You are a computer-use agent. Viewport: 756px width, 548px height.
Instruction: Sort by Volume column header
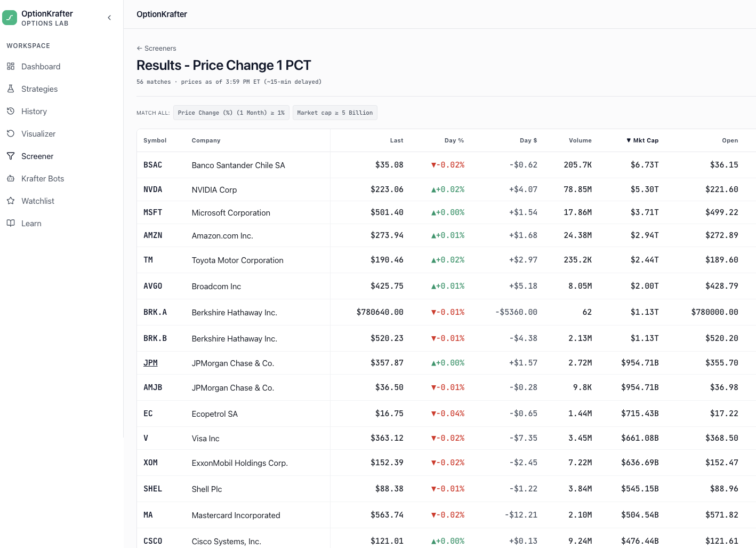[580, 140]
